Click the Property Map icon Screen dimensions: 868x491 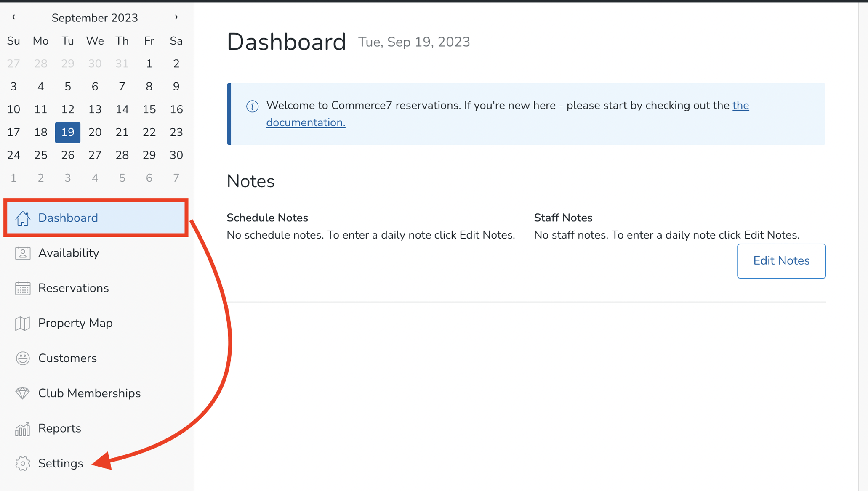click(23, 323)
